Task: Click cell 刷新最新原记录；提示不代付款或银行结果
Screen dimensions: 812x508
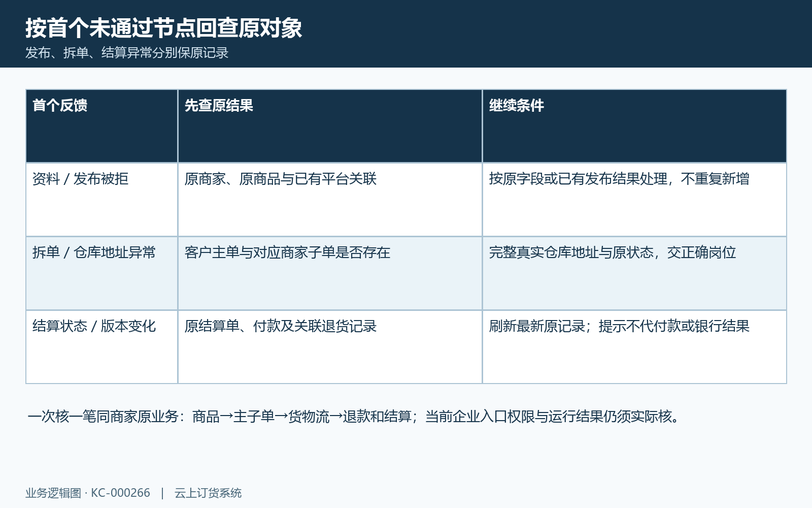Action: 634,347
